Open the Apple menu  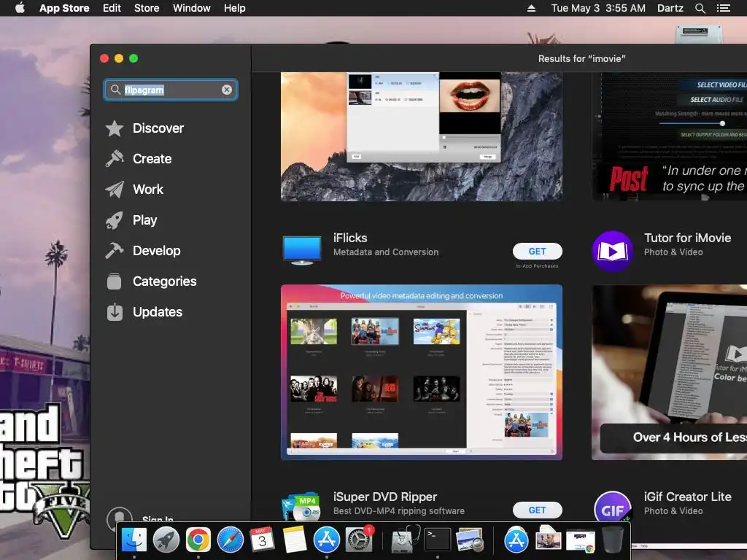pyautogui.click(x=20, y=8)
